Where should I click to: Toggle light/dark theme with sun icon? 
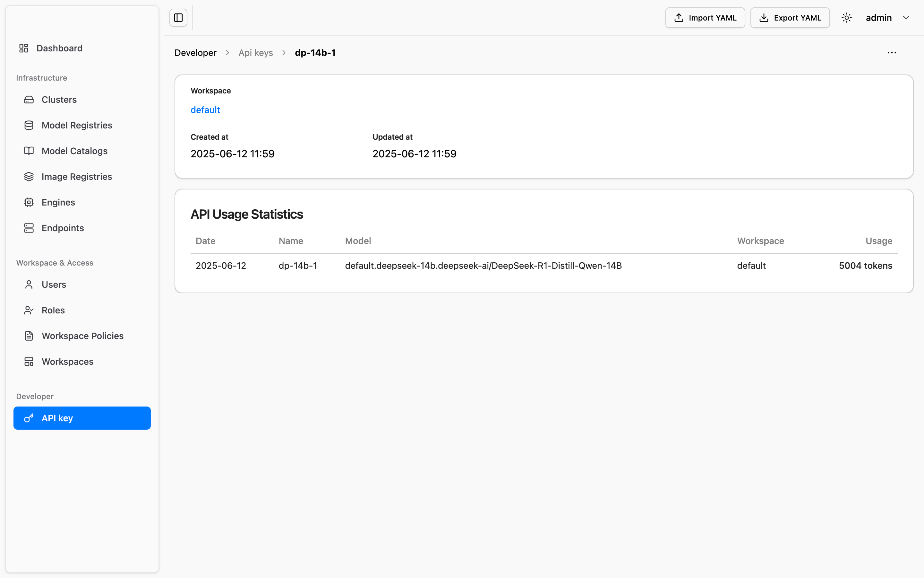846,18
